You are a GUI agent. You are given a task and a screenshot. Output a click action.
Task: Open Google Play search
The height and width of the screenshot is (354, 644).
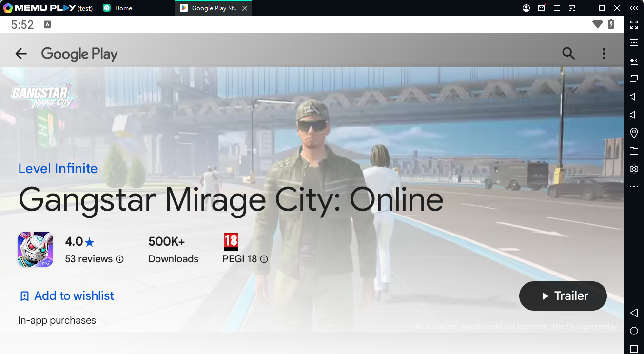[568, 54]
